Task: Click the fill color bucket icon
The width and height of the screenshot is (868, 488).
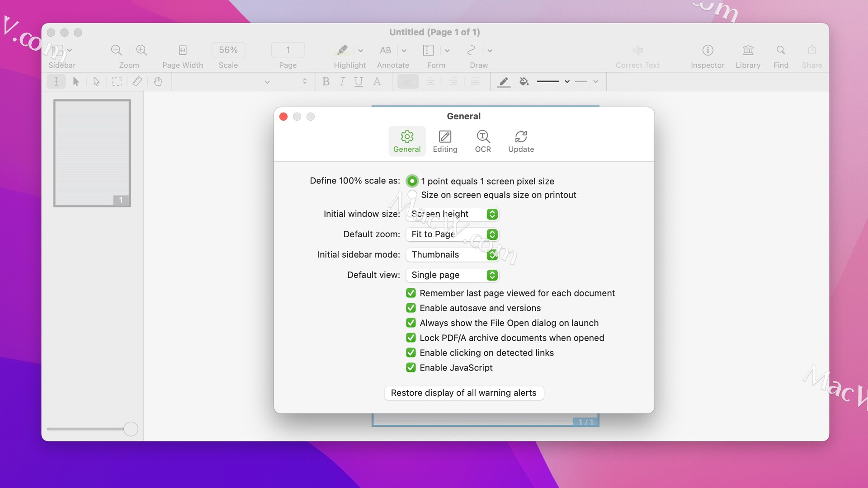Action: click(524, 81)
